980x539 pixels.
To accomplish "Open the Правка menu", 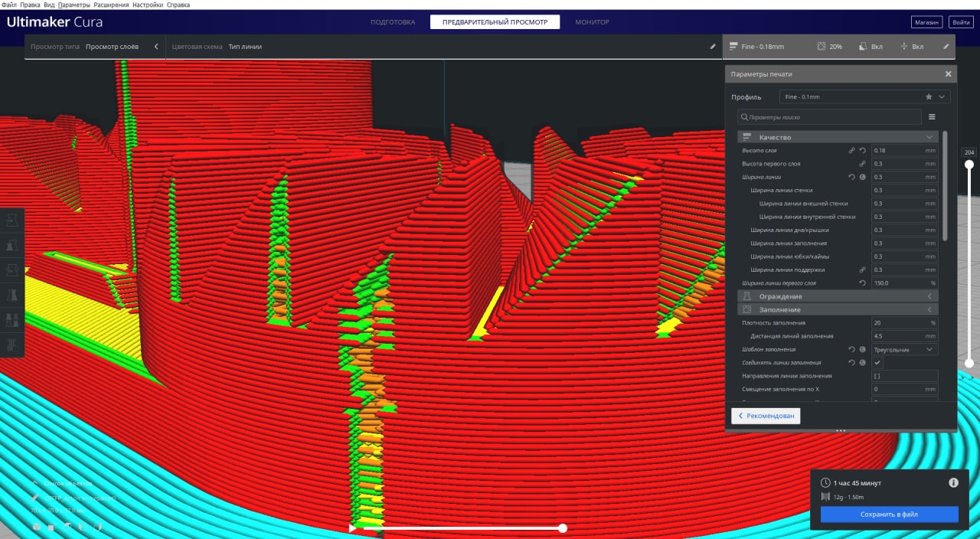I will point(31,5).
